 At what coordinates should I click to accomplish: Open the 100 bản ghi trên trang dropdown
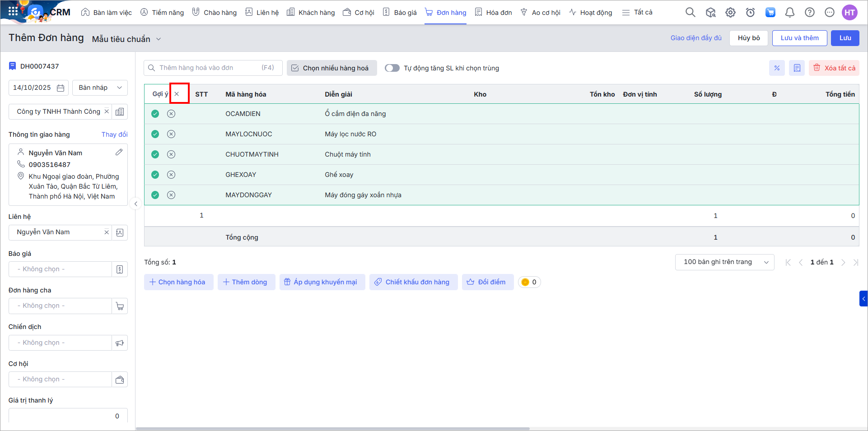click(724, 262)
